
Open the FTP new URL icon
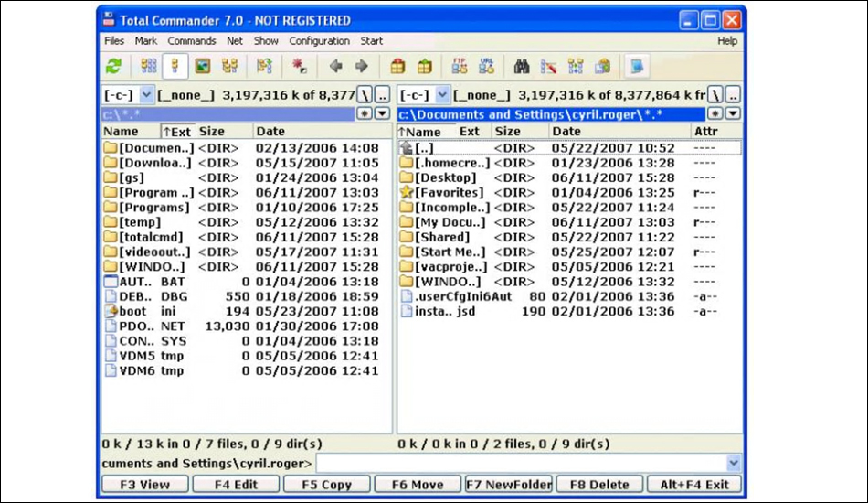tap(487, 67)
